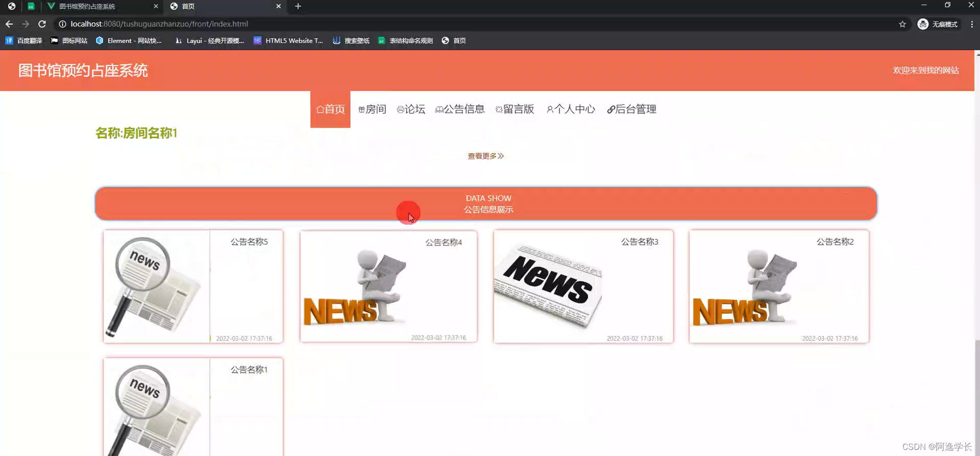This screenshot has width=980, height=456.
Task: Open the 百度翻译 bookmark
Action: click(x=23, y=40)
